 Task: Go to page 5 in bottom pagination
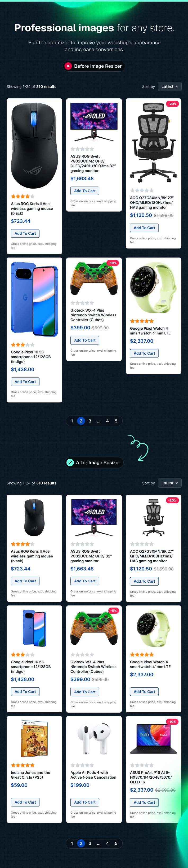pos(116,843)
